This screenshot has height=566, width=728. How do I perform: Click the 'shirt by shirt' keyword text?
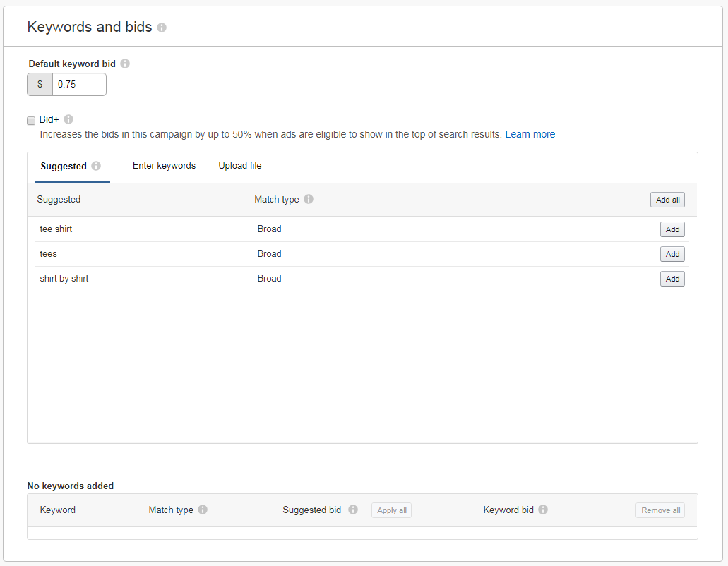64,278
